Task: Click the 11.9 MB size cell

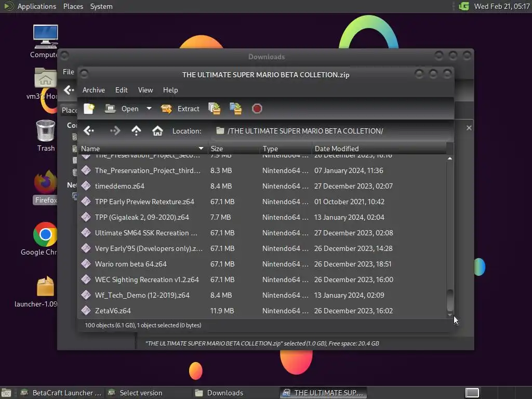Action: pyautogui.click(x=222, y=311)
